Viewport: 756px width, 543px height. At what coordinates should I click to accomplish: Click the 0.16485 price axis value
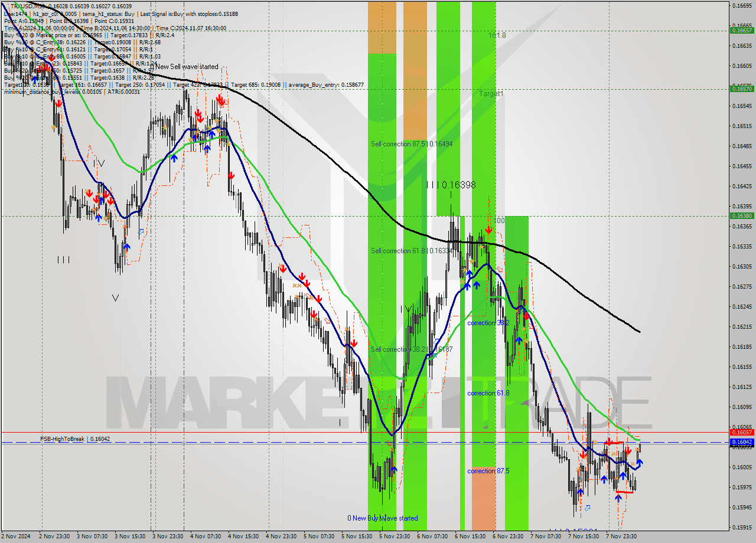tap(742, 146)
